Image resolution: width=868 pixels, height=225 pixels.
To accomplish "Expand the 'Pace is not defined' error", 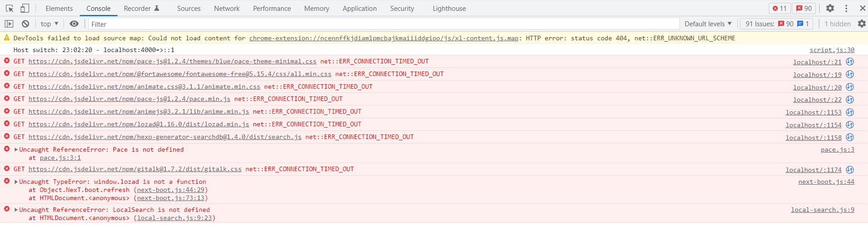I will click(16, 150).
